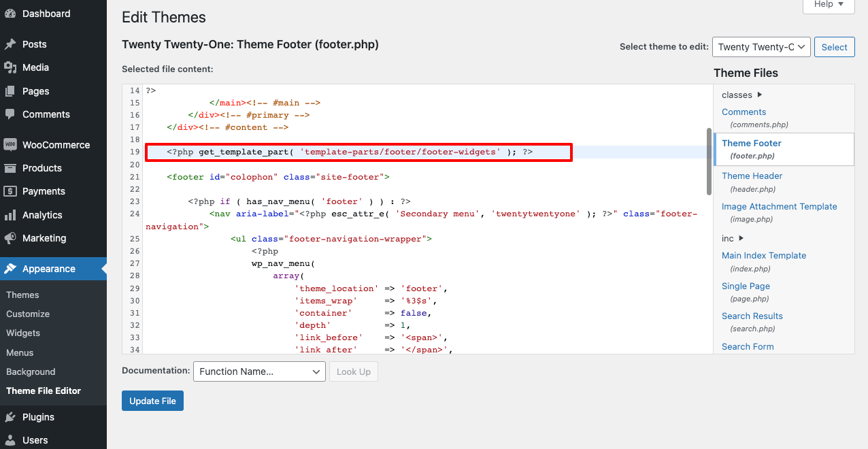This screenshot has width=868, height=449.
Task: Open Widgets submenu item
Action: (23, 333)
